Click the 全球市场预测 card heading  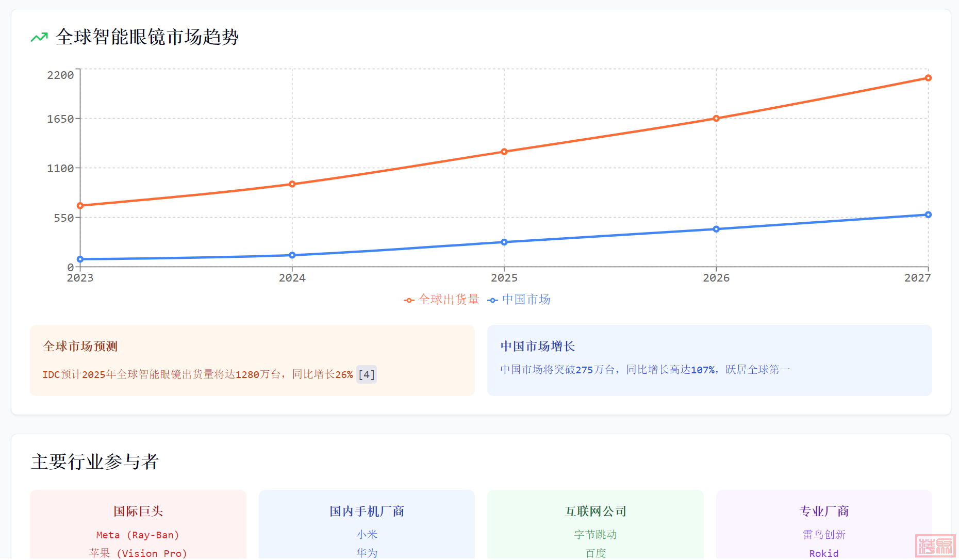tap(80, 347)
